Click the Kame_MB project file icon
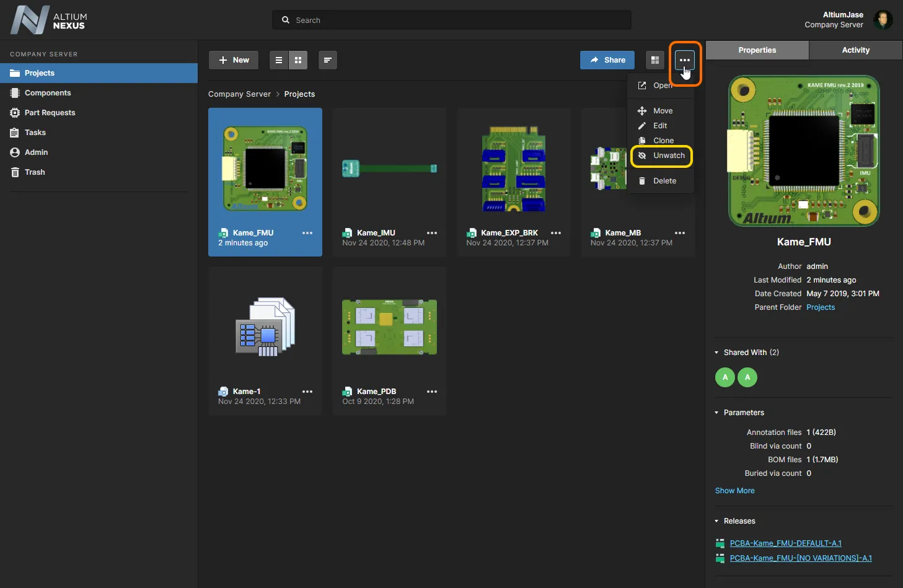 click(596, 233)
